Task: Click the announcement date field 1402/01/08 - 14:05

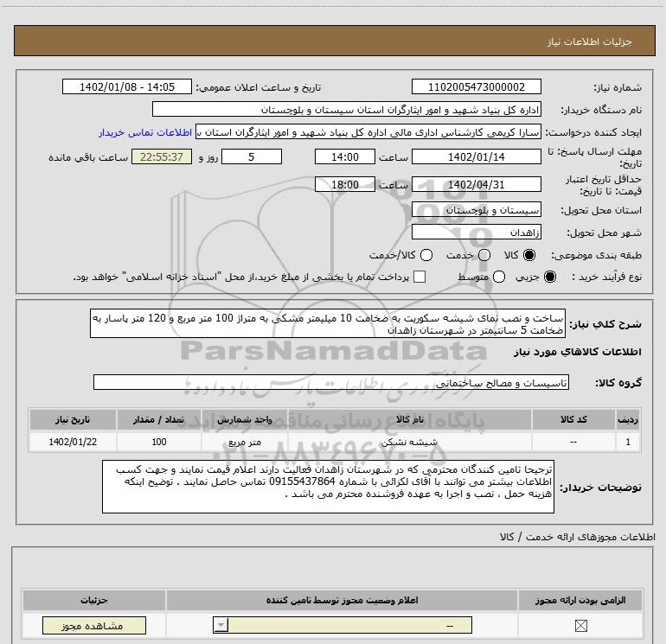Action: click(127, 86)
